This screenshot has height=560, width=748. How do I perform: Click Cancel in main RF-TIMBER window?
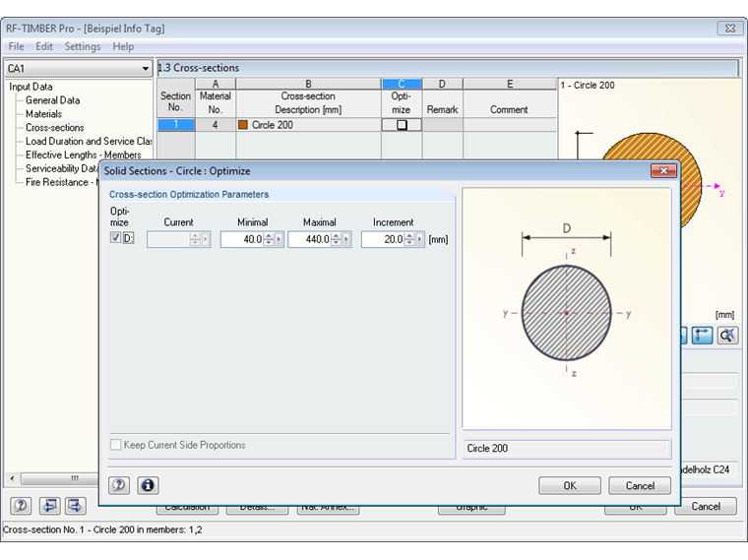[x=706, y=506]
